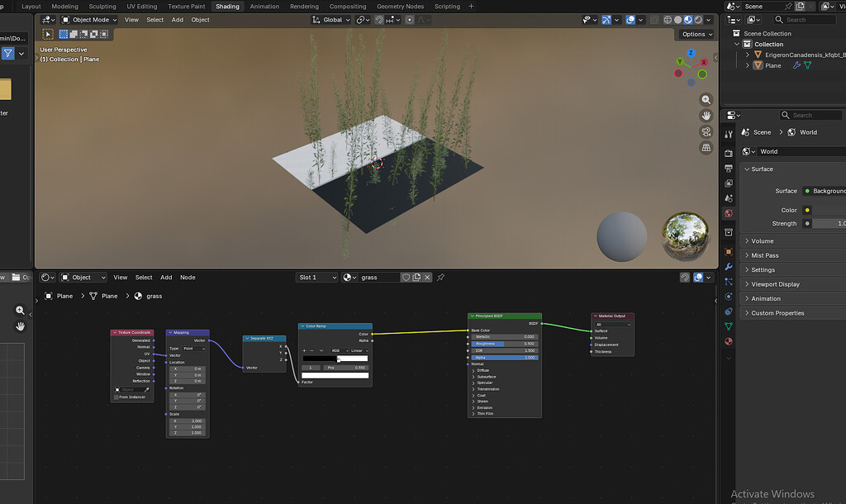
Task: Click the viewport zoom magnifier icon
Action: 706,100
